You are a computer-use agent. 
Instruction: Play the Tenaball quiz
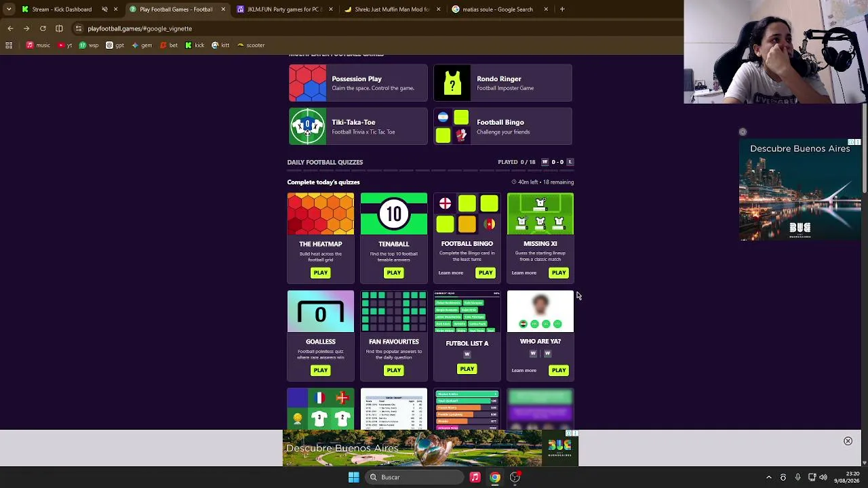(393, 272)
